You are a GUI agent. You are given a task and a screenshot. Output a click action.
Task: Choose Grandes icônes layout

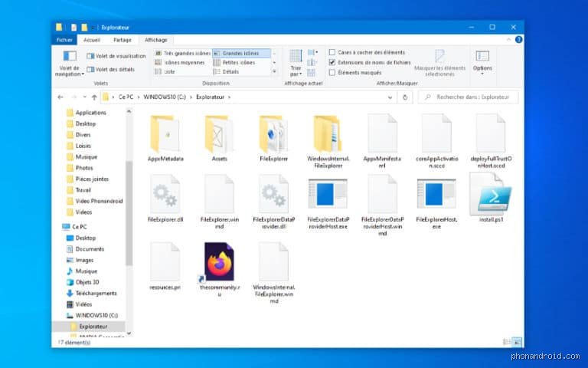coord(241,54)
